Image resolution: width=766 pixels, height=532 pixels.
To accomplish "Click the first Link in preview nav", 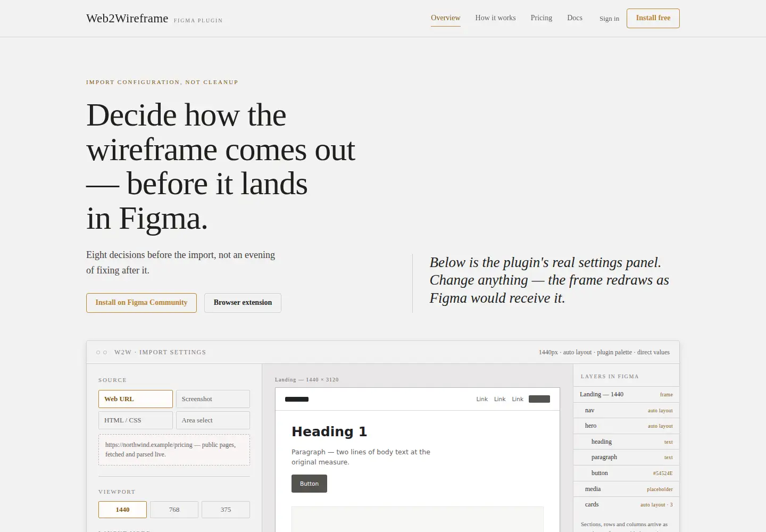I will point(482,399).
